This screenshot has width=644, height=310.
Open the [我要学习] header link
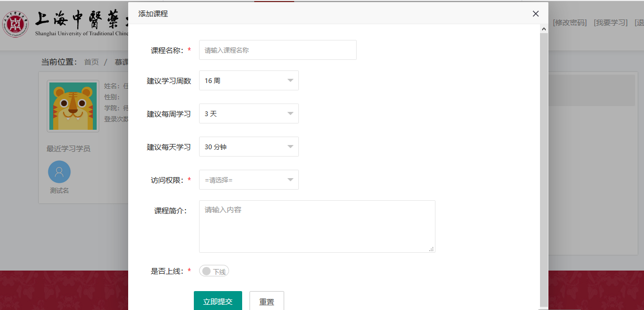[x=610, y=23]
